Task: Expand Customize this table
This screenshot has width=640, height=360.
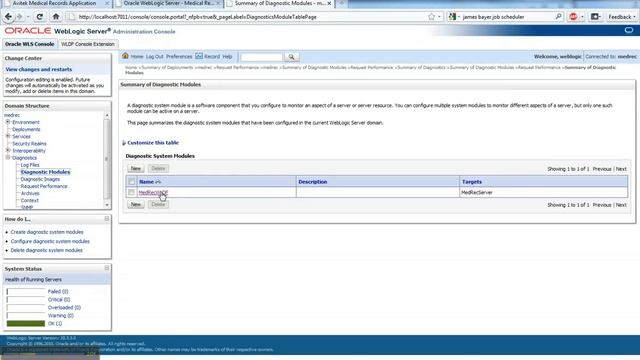Action: point(153,142)
